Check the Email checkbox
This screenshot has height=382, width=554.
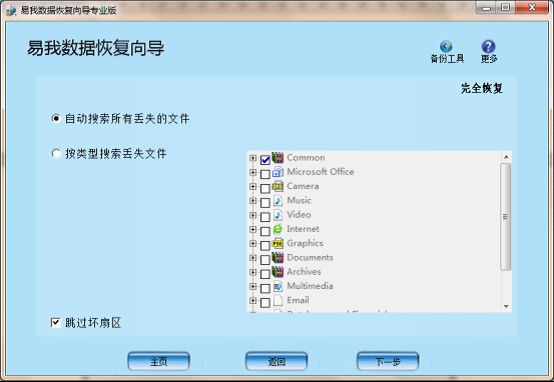tap(265, 302)
